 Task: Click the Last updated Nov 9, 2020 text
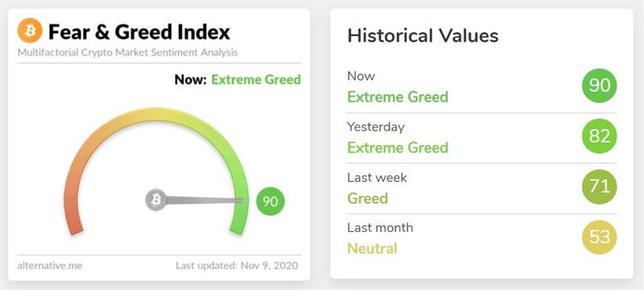pos(237,266)
